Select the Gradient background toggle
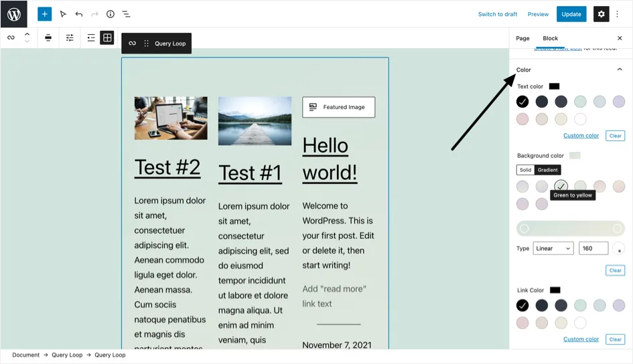This screenshot has width=633, height=364. click(547, 170)
